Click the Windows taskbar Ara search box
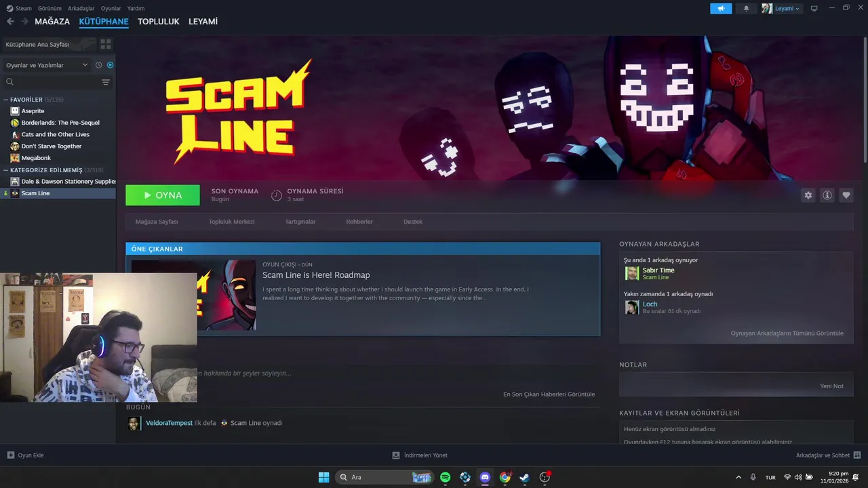This screenshot has height=488, width=868. tap(385, 477)
